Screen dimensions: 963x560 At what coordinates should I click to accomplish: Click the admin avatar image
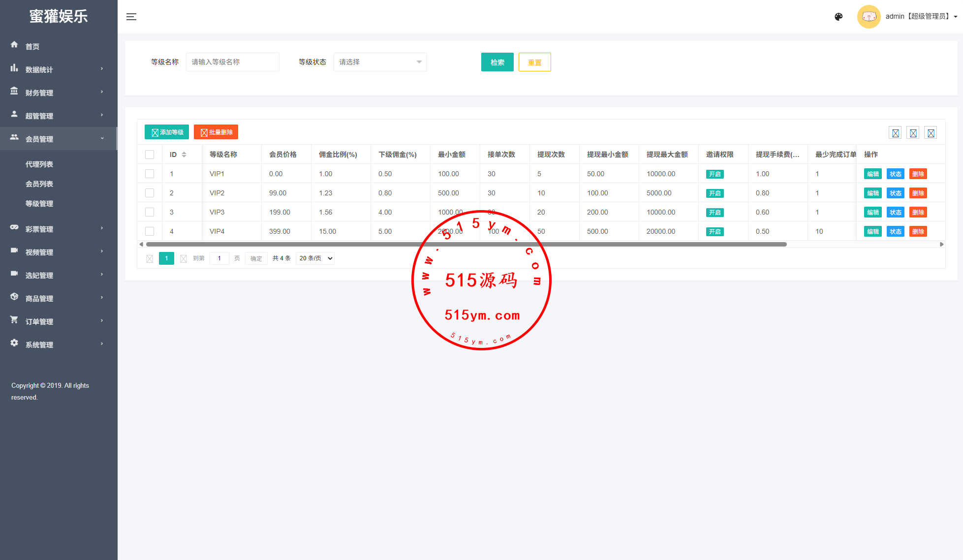click(x=869, y=17)
